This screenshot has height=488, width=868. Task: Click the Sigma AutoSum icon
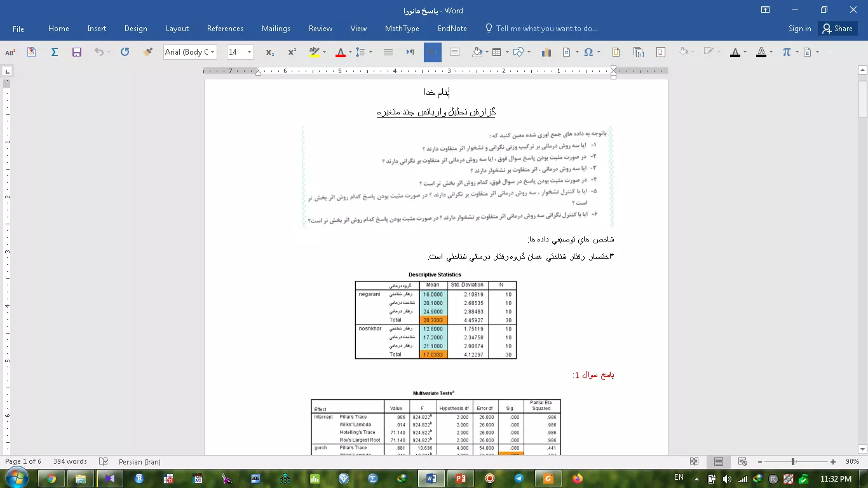click(x=55, y=52)
